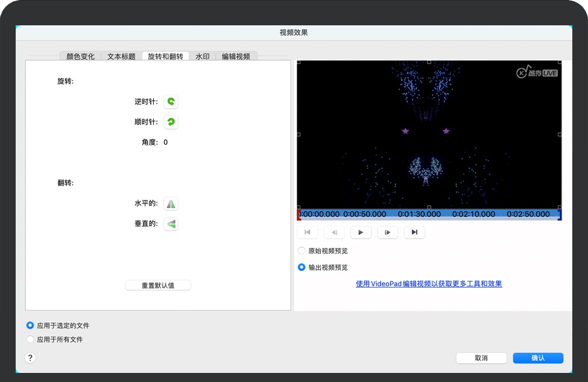Switch to the 颜色变化 tab

(80, 57)
